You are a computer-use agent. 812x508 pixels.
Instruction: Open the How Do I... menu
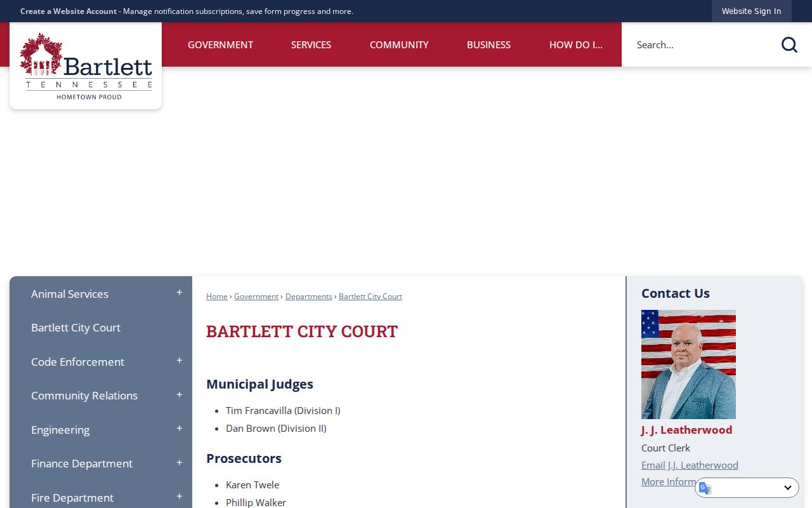pos(576,44)
